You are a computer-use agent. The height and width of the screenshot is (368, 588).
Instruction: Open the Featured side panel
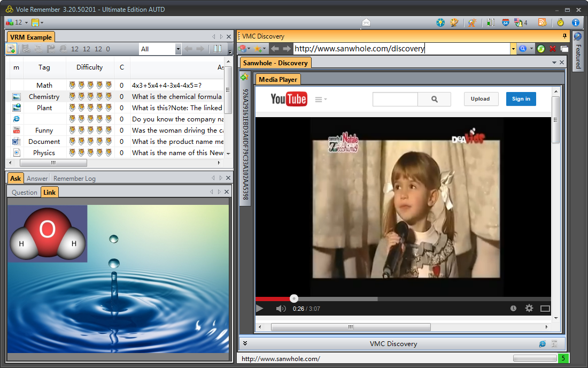pos(578,51)
